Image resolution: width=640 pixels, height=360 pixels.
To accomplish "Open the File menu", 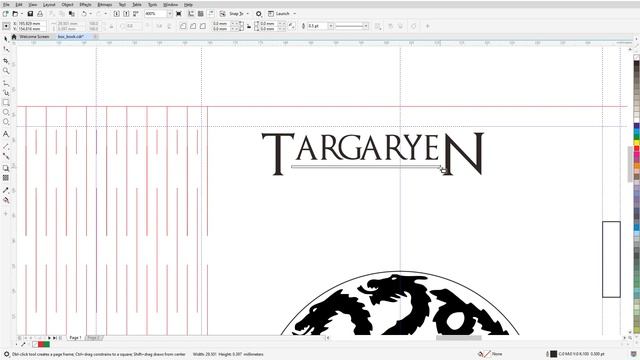I will [6, 4].
